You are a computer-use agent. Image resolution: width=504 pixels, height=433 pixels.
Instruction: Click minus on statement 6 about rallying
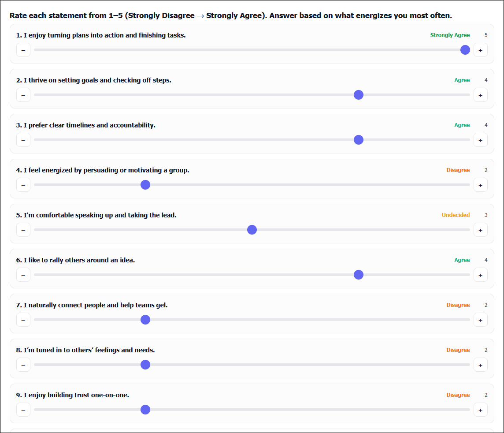23,275
